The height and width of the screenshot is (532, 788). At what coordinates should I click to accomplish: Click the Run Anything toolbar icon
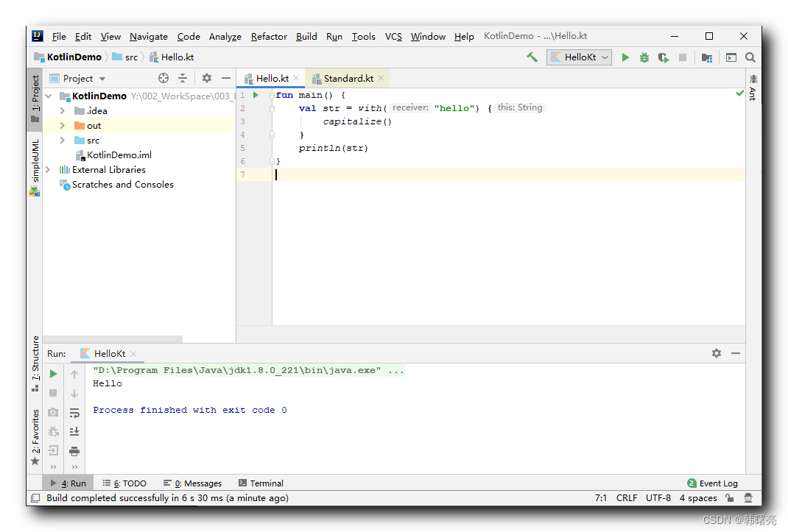click(731, 57)
